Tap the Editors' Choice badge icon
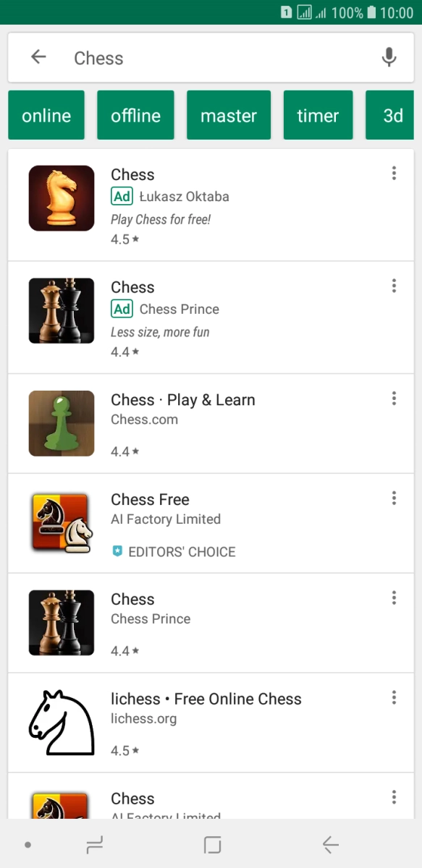This screenshot has height=868, width=422. click(x=117, y=551)
